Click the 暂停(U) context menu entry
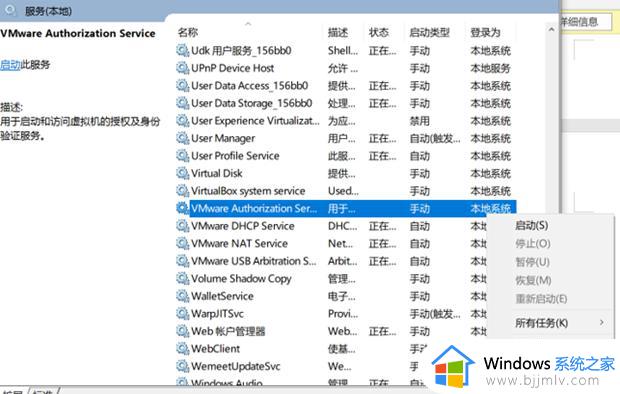The height and width of the screenshot is (394, 620). pos(532,262)
